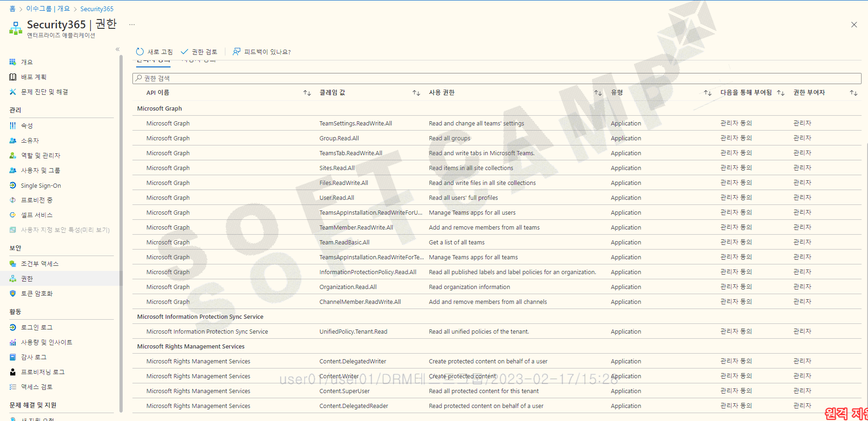Select the Sites.Read.All permission row

497,168
